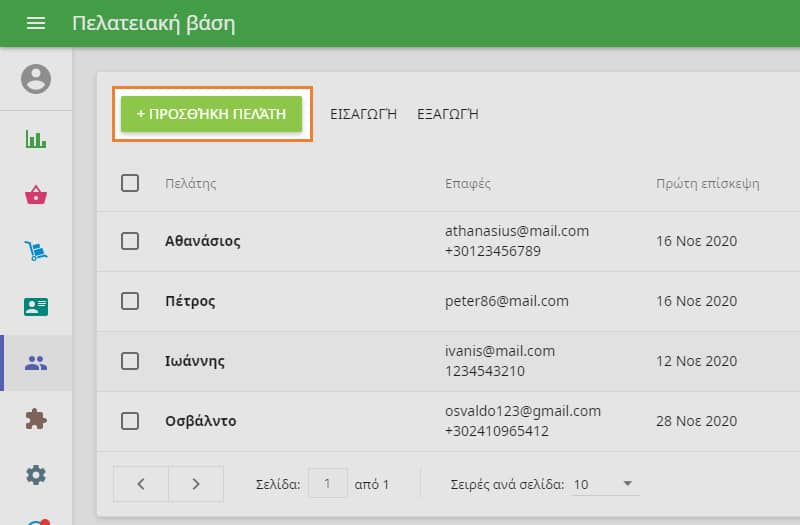Click the Πελατειακή βάση page title
The width and height of the screenshot is (800, 525).
[154, 24]
